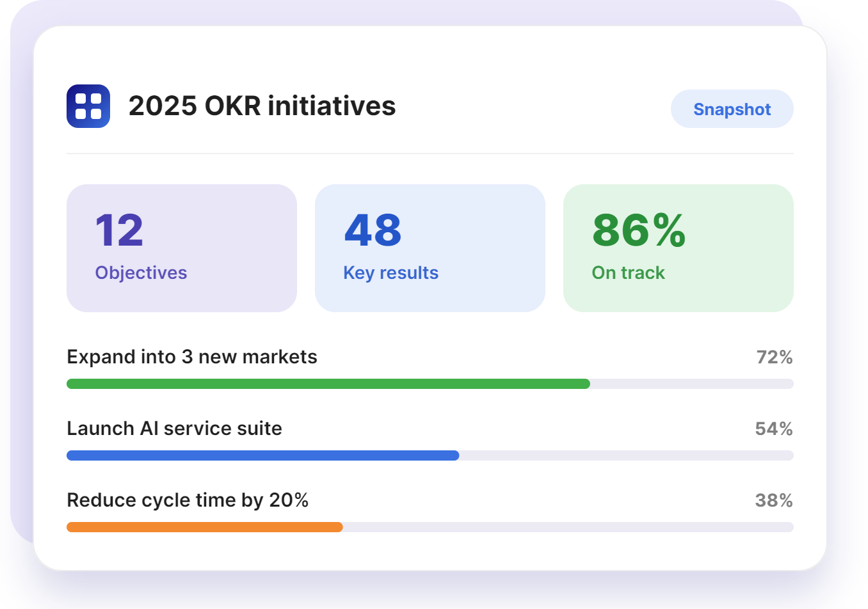Select the 2025 OKR initiatives heading
This screenshot has height=609, width=868.
[262, 106]
